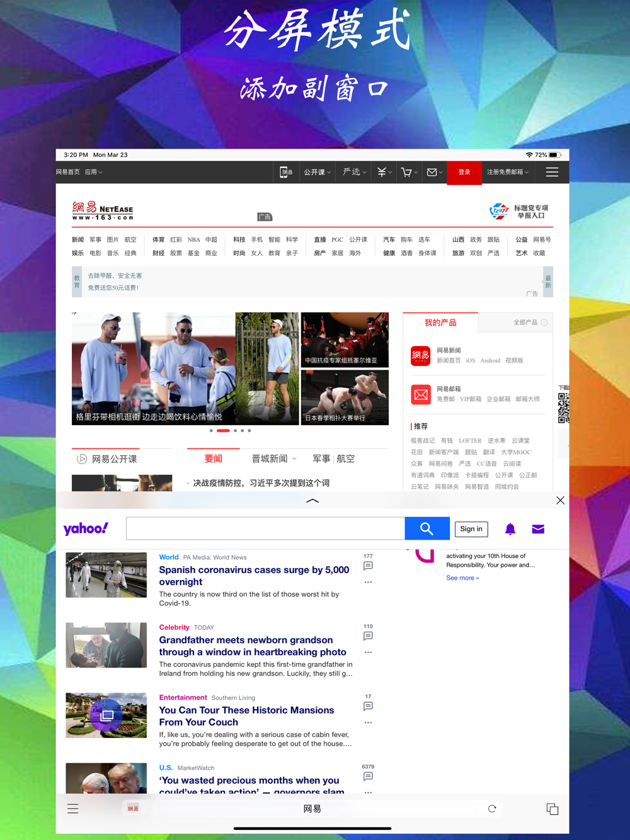Click the NetEase 163.com logo
This screenshot has height=840, width=630.
tap(102, 211)
